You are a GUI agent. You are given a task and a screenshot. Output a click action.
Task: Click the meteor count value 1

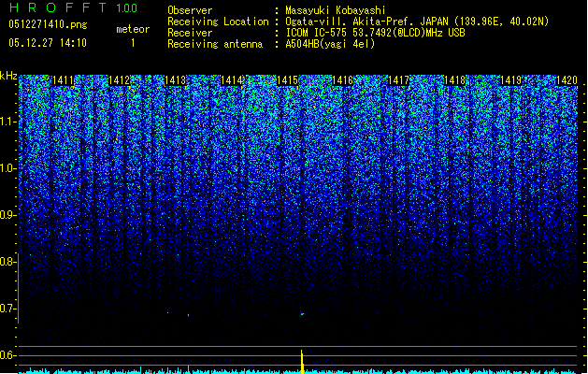pos(133,43)
